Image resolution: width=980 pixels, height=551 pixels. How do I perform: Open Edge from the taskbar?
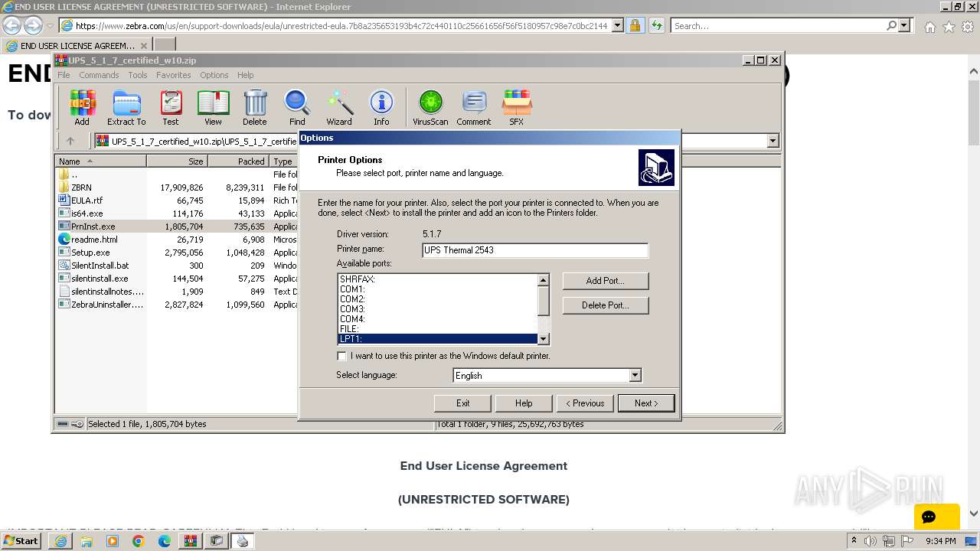pos(164,541)
